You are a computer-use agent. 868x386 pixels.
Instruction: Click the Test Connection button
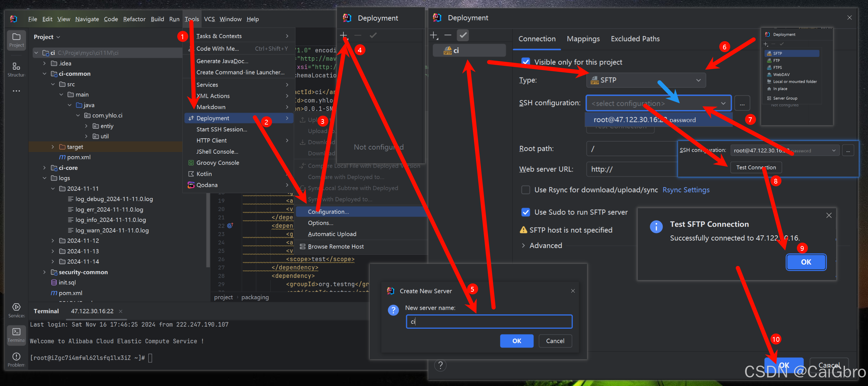(756, 167)
